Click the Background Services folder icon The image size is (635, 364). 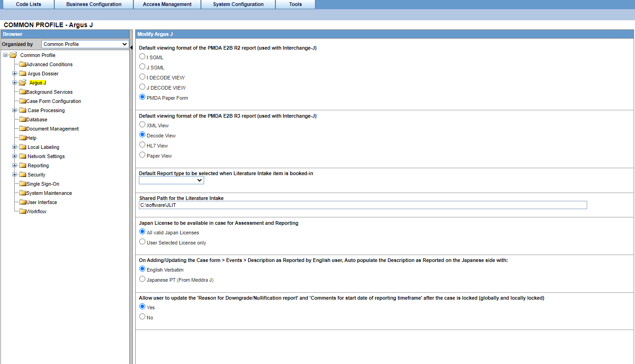click(x=23, y=92)
